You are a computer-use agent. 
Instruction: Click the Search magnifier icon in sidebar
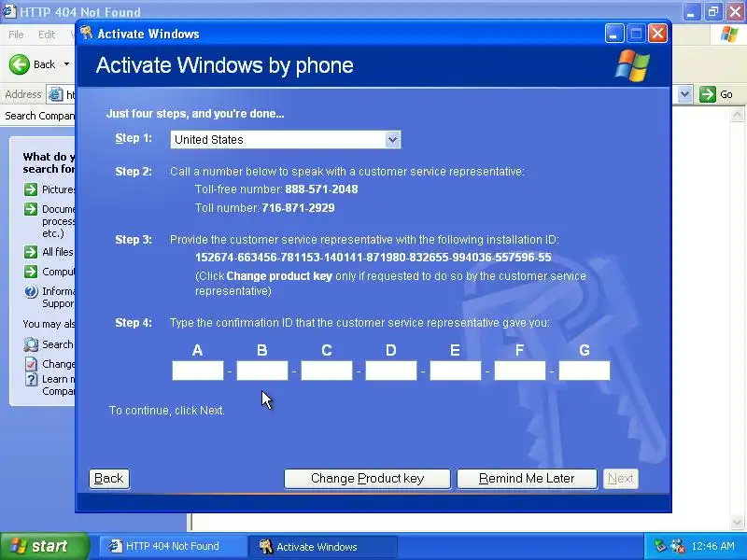31,344
